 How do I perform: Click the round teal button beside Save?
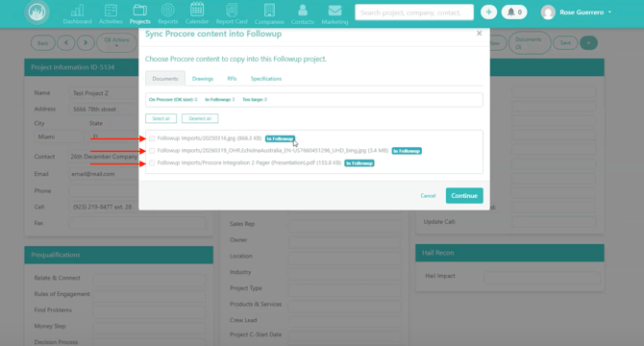[x=588, y=42]
